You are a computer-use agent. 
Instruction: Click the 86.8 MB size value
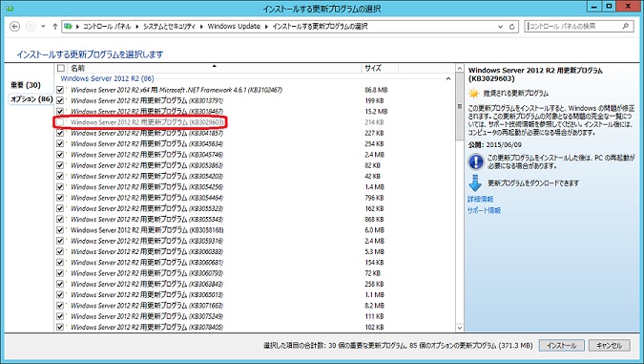(x=376, y=90)
